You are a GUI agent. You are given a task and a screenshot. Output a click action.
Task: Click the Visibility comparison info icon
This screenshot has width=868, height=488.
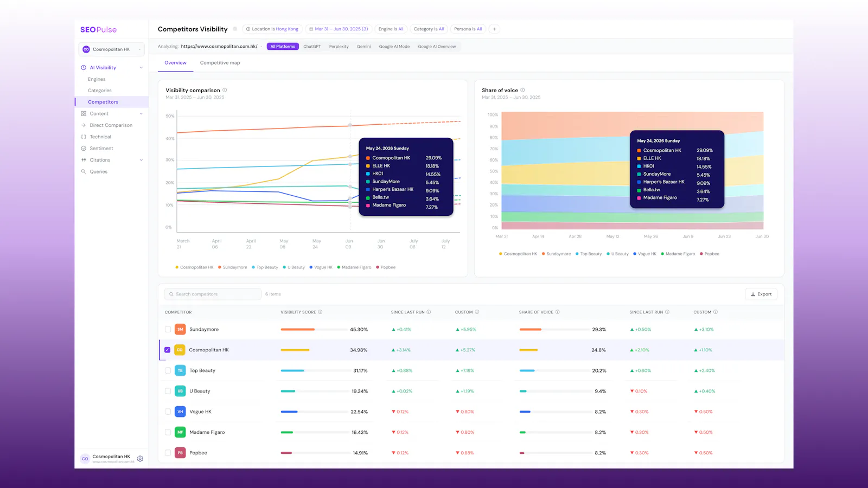(x=225, y=91)
